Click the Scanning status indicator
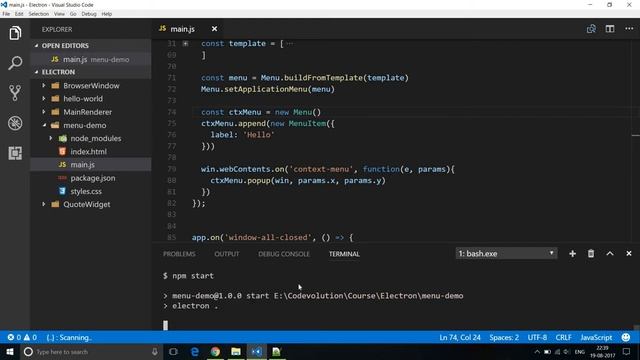The width and height of the screenshot is (640, 360). [69, 338]
